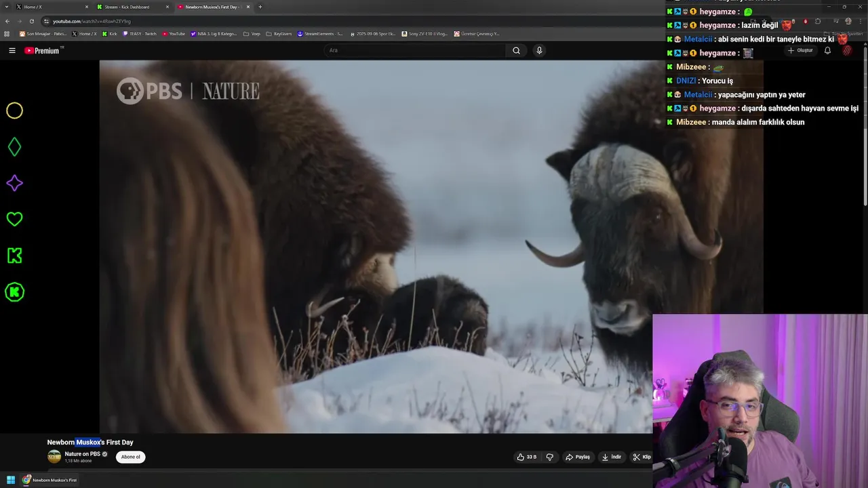Click the YouTube search magnifier button
Image resolution: width=868 pixels, height=488 pixels.
pyautogui.click(x=516, y=50)
